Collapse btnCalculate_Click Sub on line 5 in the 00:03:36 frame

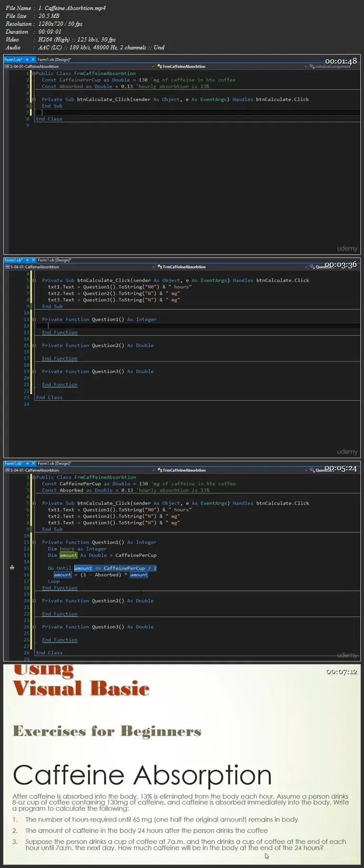[x=34, y=280]
